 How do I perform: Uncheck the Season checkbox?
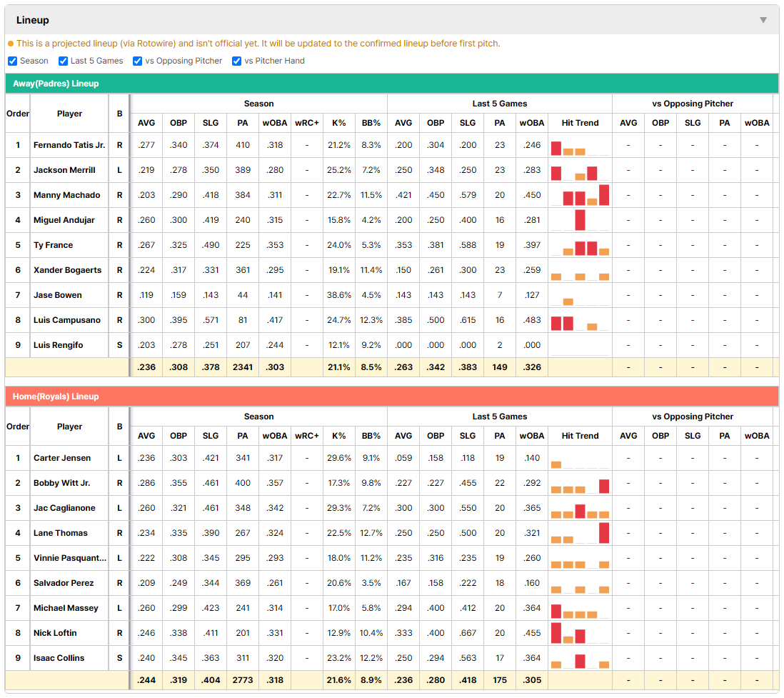coord(13,61)
